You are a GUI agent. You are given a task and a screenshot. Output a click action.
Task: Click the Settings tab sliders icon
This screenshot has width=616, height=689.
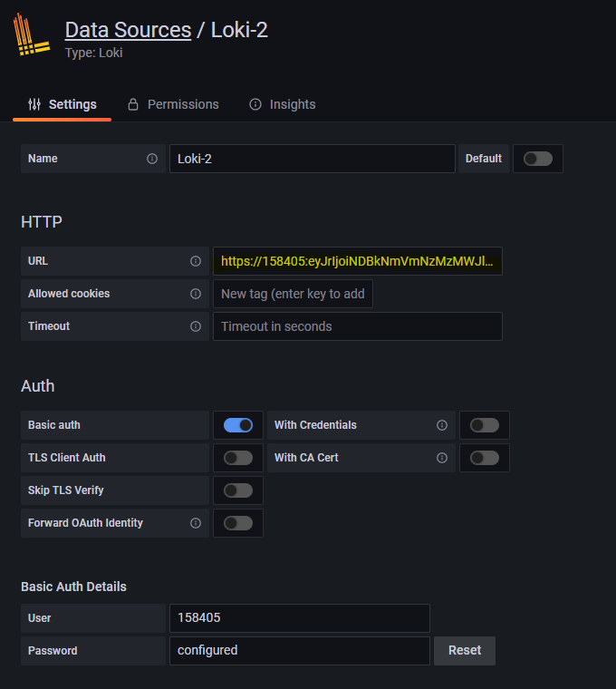click(34, 104)
